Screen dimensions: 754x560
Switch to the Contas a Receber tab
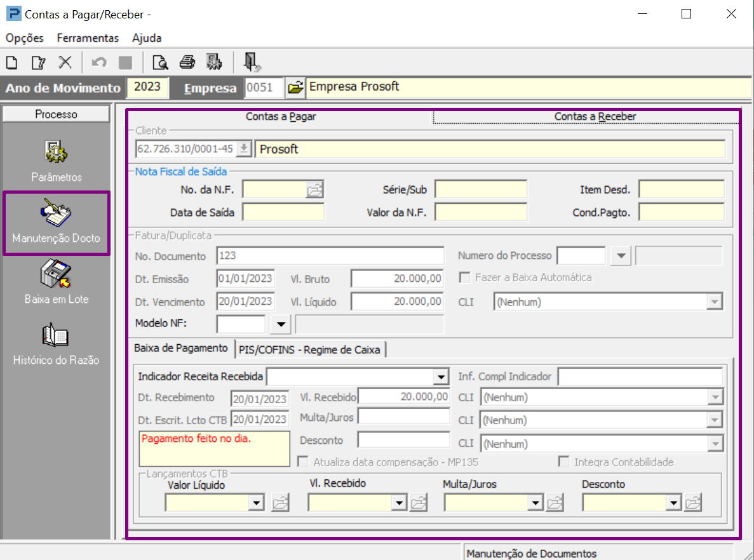[x=595, y=117]
